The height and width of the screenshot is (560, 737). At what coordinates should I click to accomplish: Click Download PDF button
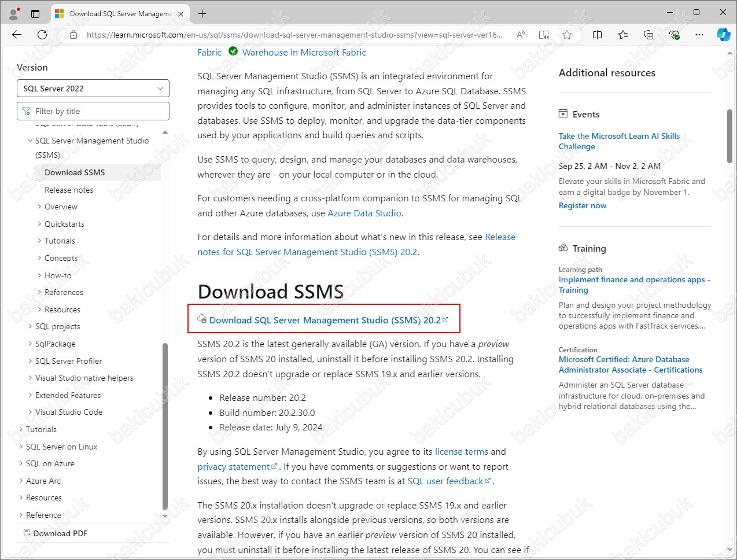click(x=56, y=533)
